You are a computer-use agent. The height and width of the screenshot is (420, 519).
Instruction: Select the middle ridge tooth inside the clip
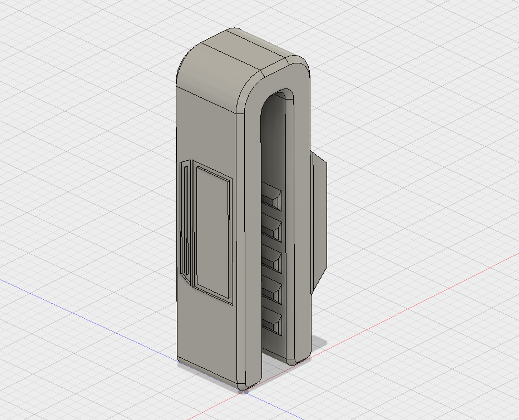tap(271, 258)
